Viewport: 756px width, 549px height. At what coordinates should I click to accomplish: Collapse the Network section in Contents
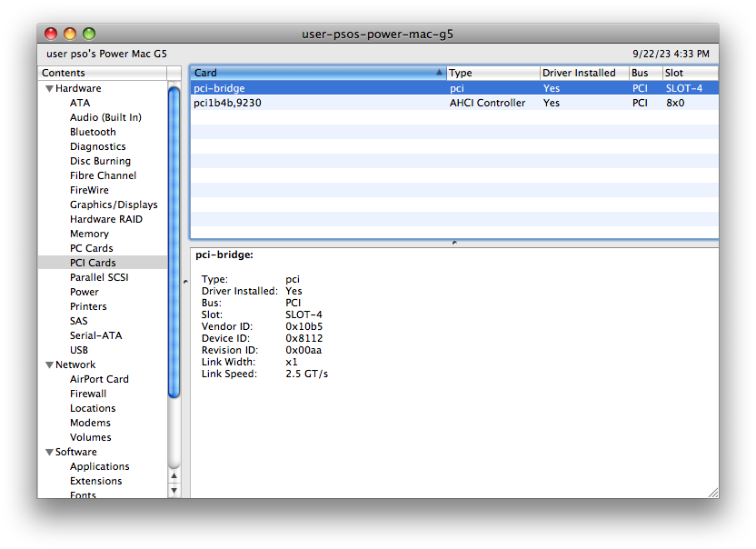click(51, 364)
